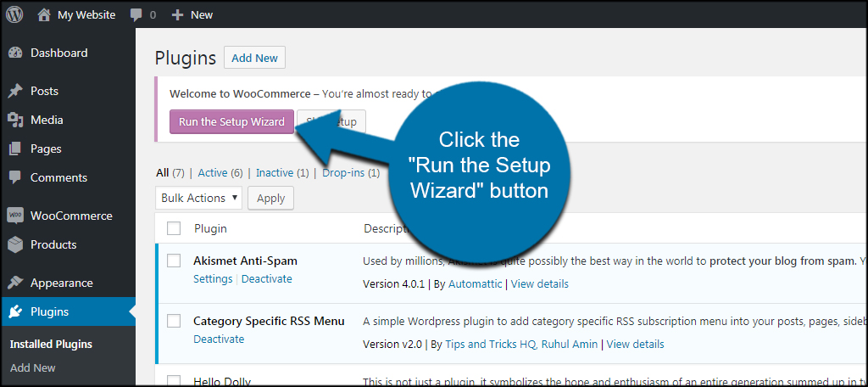The width and height of the screenshot is (868, 387).
Task: Click the Plugins plug icon in sidebar
Action: pos(15,311)
